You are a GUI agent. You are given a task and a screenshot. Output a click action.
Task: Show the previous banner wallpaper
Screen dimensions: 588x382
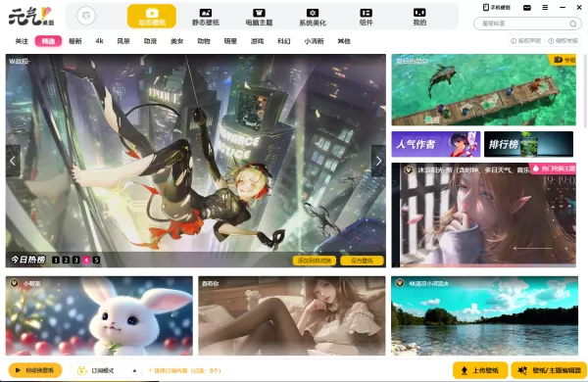tap(13, 161)
